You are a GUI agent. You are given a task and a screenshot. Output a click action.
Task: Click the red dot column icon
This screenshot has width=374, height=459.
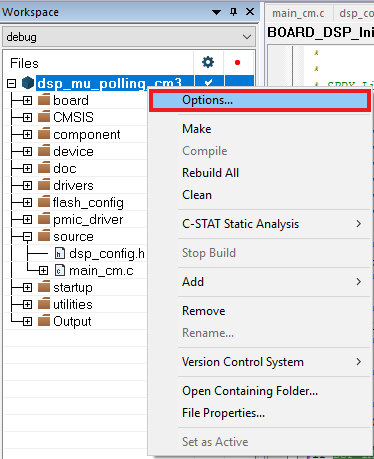click(237, 63)
